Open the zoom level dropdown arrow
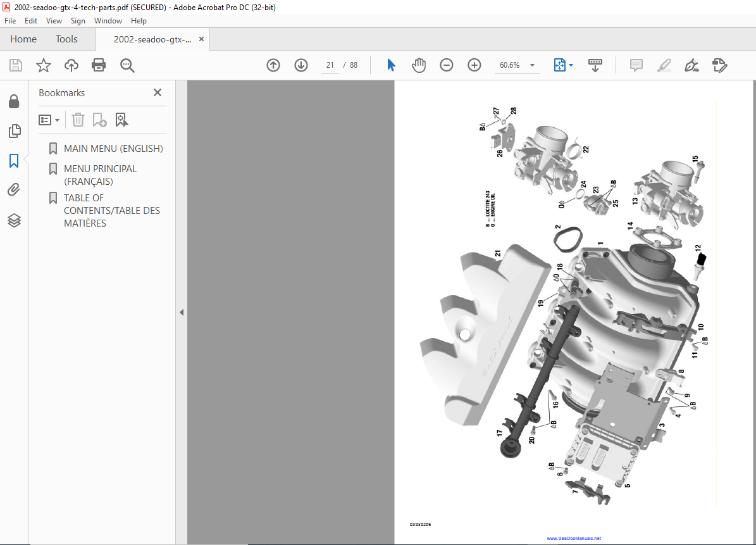 (532, 65)
